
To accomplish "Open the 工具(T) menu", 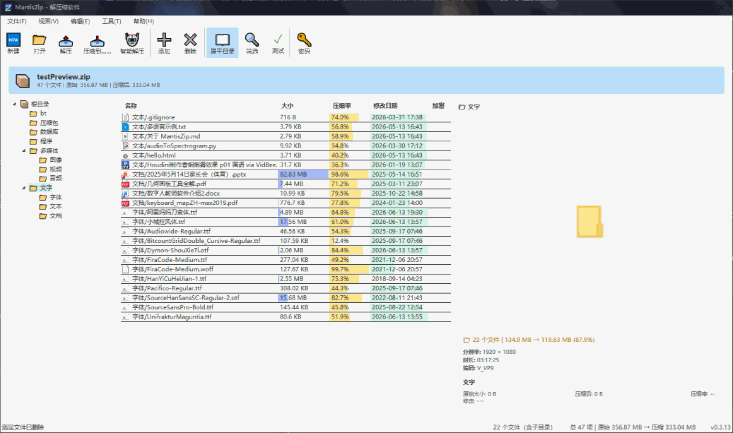I will [111, 21].
